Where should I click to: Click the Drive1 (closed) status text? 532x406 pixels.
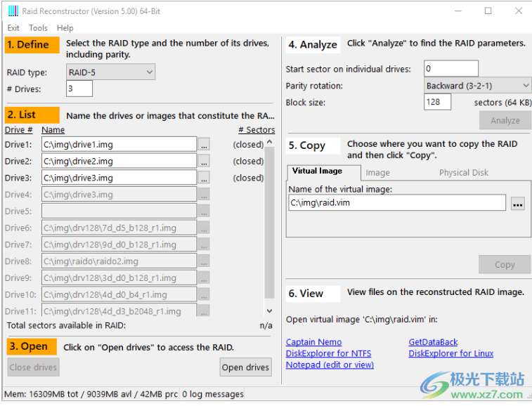click(x=248, y=145)
